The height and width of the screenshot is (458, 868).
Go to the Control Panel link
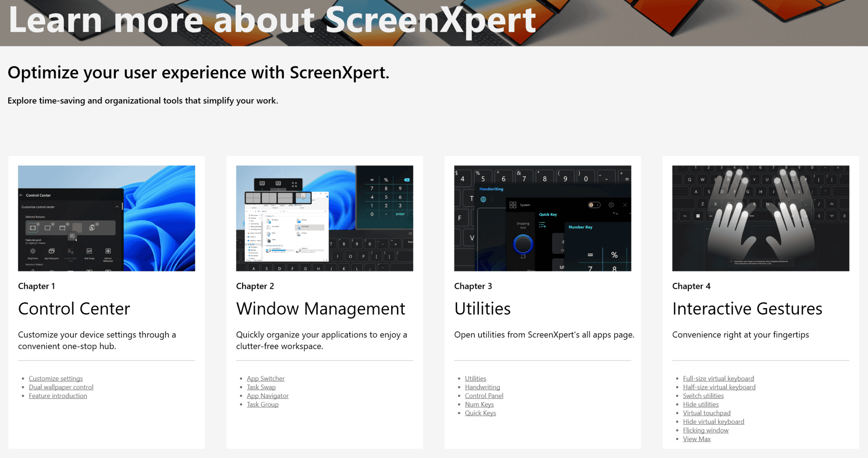(484, 396)
